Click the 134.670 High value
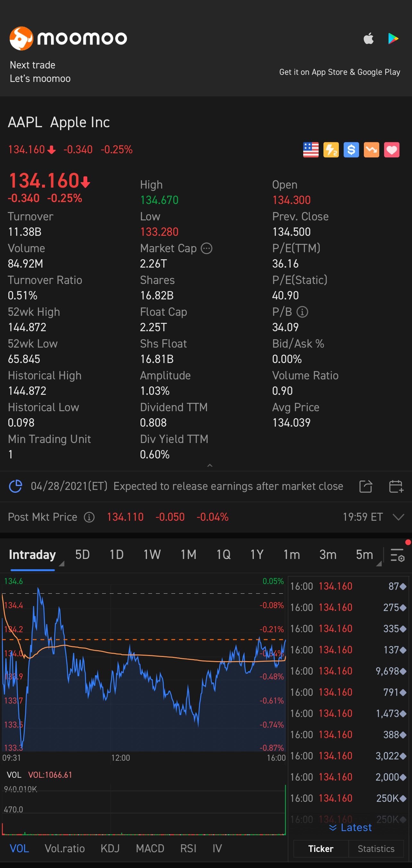 (x=159, y=200)
